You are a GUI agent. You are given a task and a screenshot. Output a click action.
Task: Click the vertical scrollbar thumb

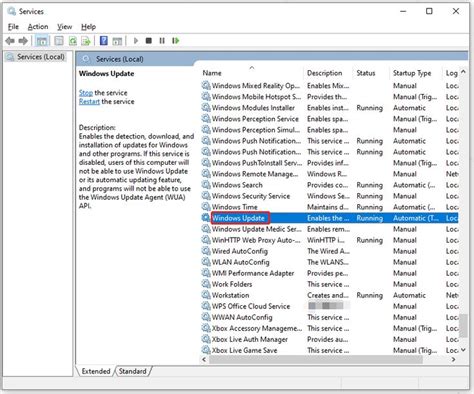click(463, 325)
